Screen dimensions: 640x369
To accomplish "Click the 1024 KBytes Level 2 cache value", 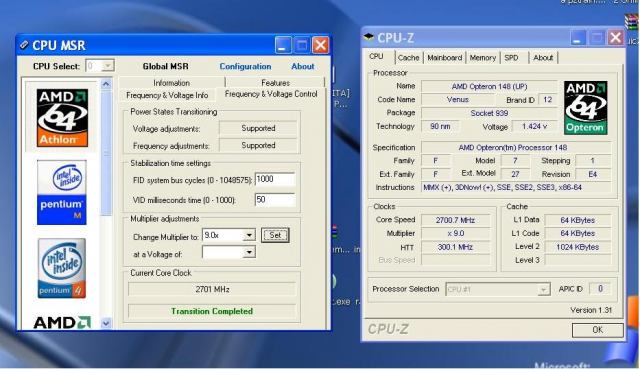I will point(578,247).
